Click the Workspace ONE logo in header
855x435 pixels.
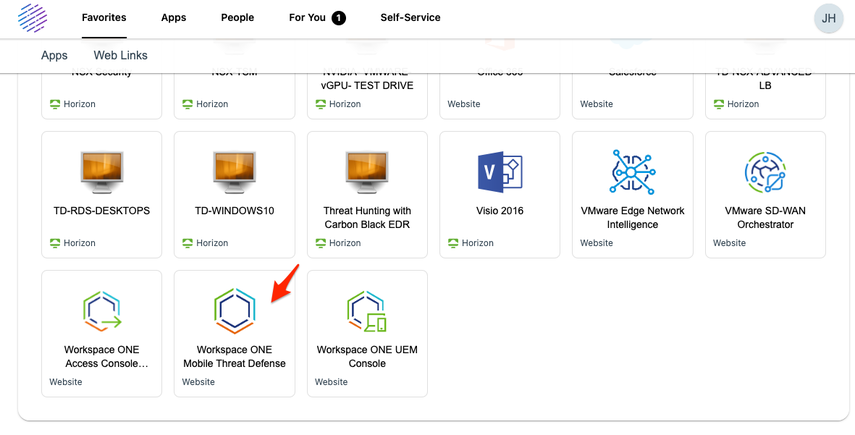click(x=32, y=18)
